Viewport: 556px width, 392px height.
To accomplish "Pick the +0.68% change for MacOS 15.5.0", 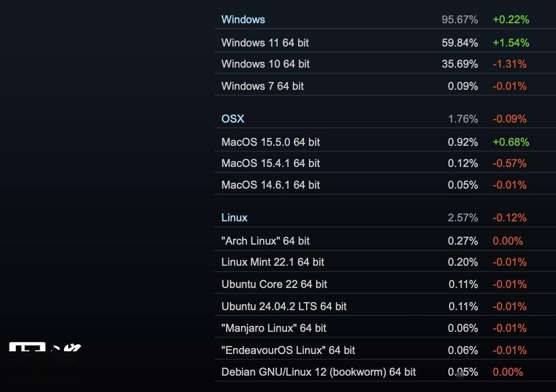I will [511, 142].
